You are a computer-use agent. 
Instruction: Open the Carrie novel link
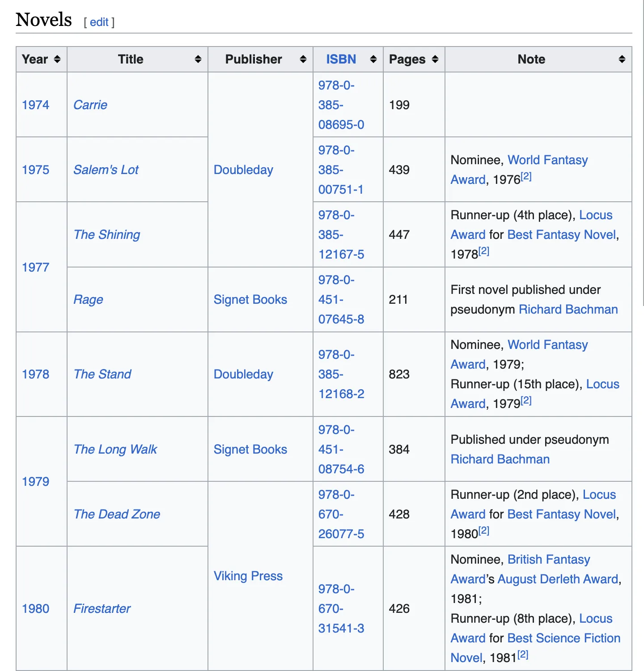[x=90, y=105]
